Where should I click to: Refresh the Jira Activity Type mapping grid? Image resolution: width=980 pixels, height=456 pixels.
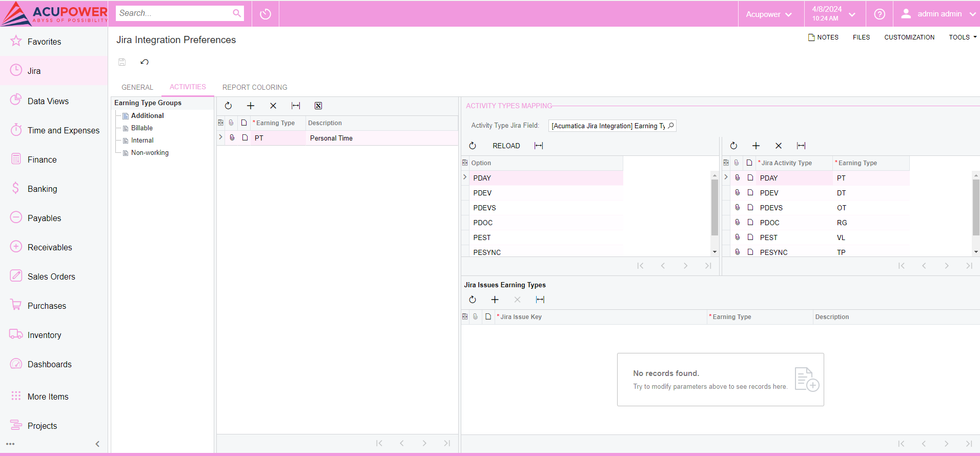pyautogui.click(x=733, y=146)
